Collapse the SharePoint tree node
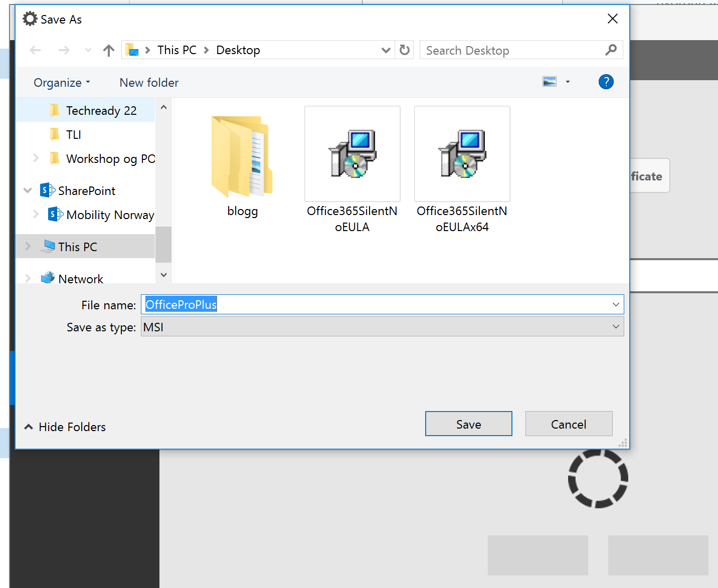Screen dimensions: 718x588 coord(28,190)
